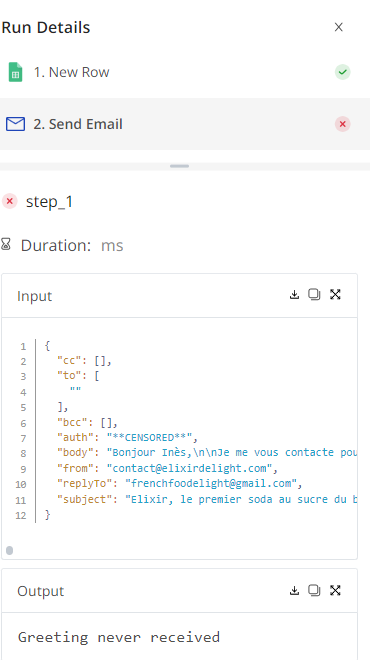Click the "Greeting never received" output text
Viewport: 370px width, 660px height.
point(119,637)
